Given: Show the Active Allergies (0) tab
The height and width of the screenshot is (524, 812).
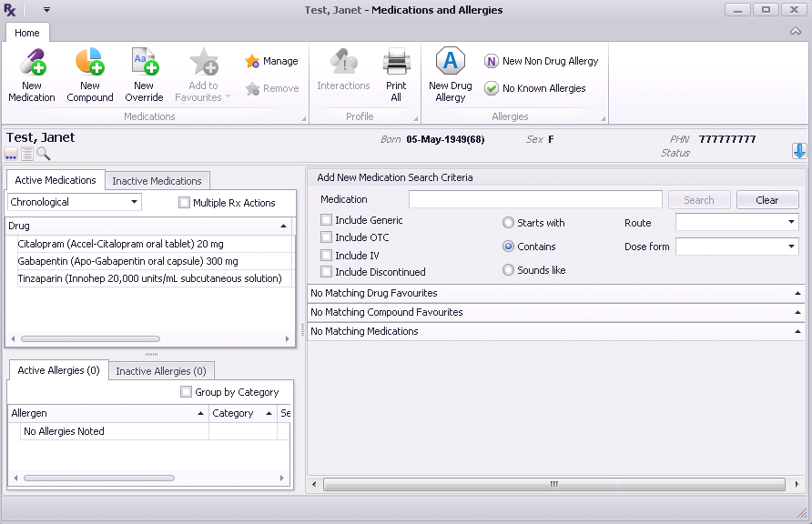Looking at the screenshot, I should (58, 370).
